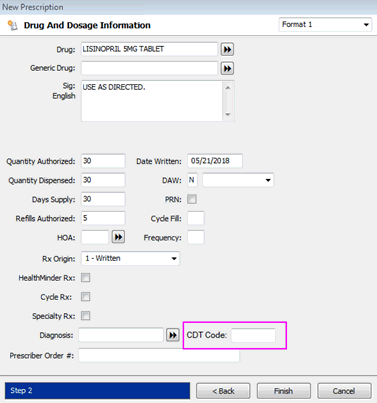Open HOA lookup arrow button
Image resolution: width=377 pixels, height=403 pixels.
118,237
